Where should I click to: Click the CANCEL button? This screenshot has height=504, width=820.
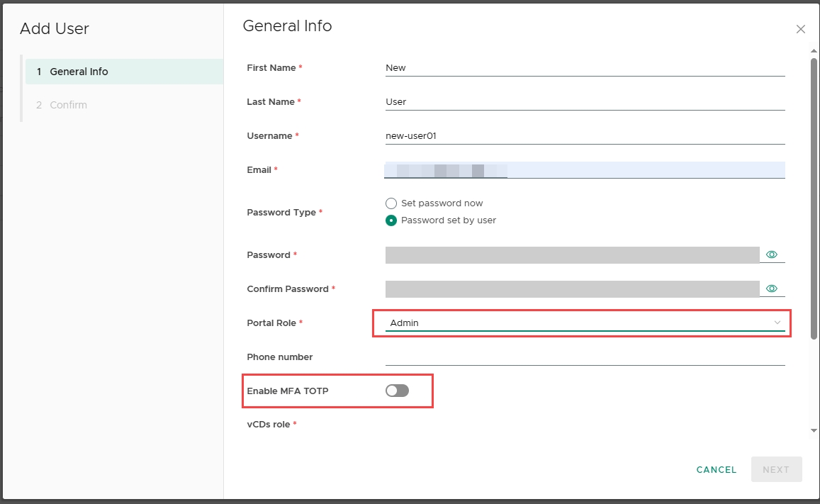click(x=717, y=469)
